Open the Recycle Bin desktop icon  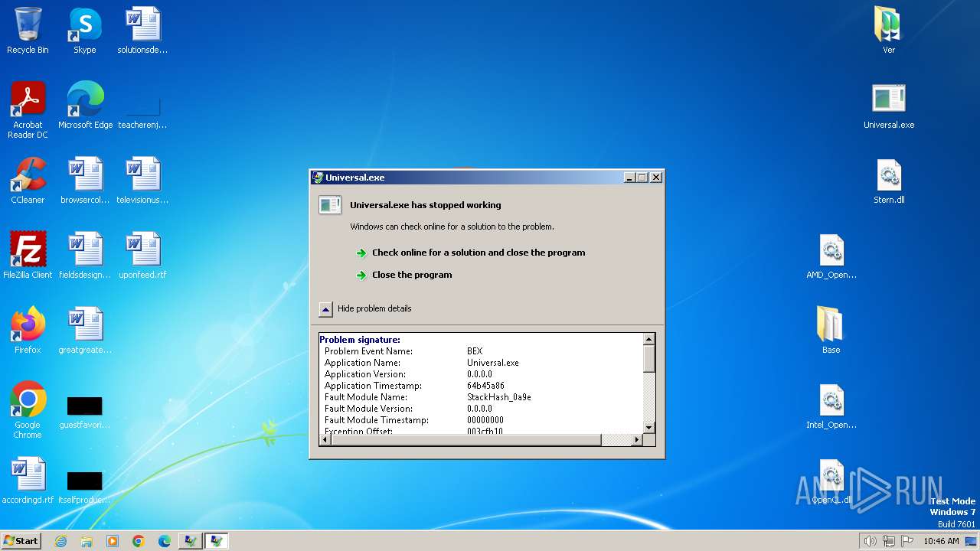[28, 31]
